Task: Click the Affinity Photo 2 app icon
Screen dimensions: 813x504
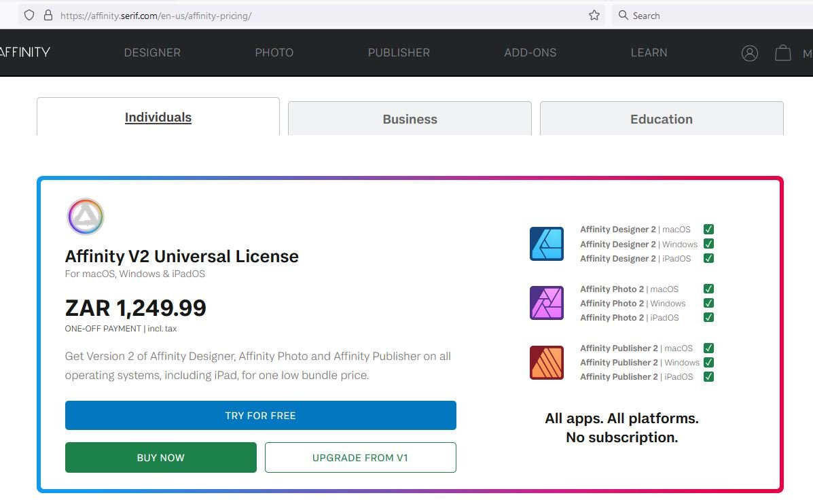Action: (x=547, y=303)
